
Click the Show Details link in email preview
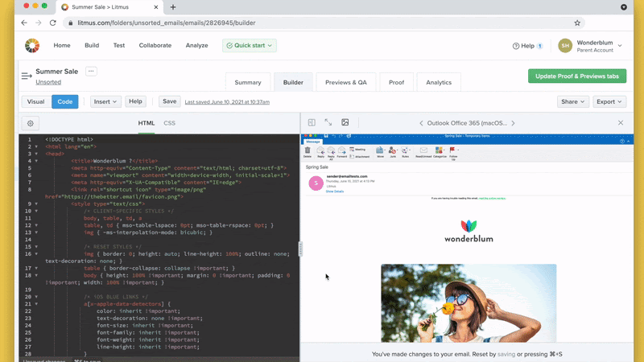point(335,191)
